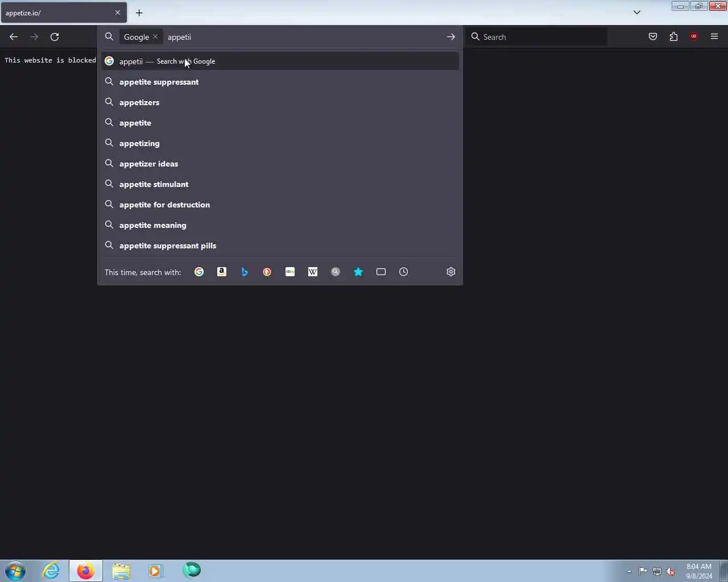728x582 pixels.
Task: Select the gray magnifier search engine icon
Action: [336, 272]
